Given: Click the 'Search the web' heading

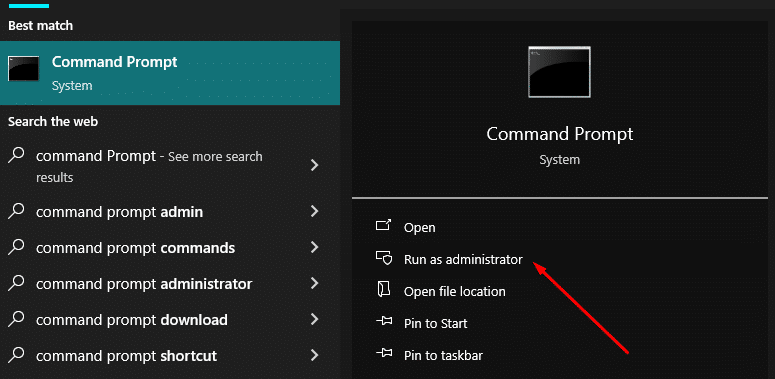Looking at the screenshot, I should click(x=53, y=122).
